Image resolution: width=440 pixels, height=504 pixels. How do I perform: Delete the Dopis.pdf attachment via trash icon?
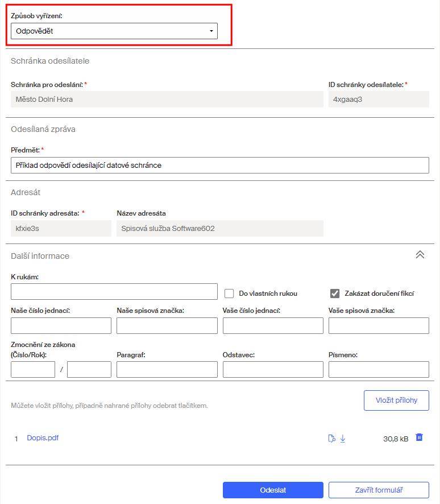point(419,437)
